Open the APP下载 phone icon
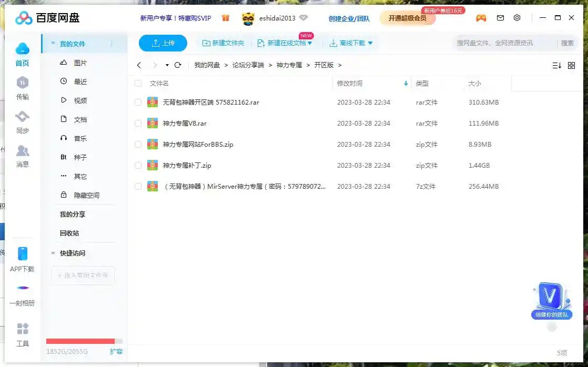This screenshot has width=588, height=367. (23, 254)
